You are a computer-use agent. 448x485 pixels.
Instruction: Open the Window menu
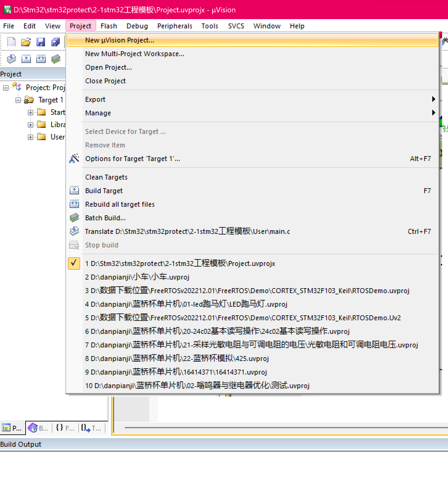267,26
